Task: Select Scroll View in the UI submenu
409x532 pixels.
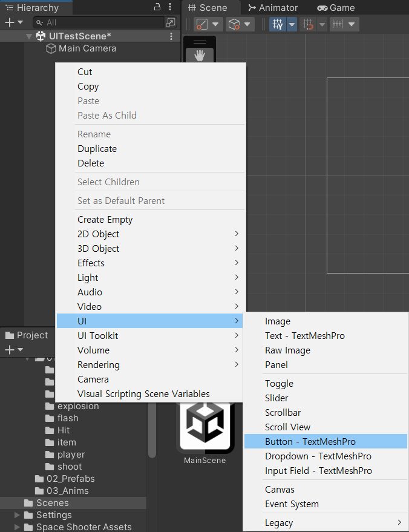Action: pos(326,427)
